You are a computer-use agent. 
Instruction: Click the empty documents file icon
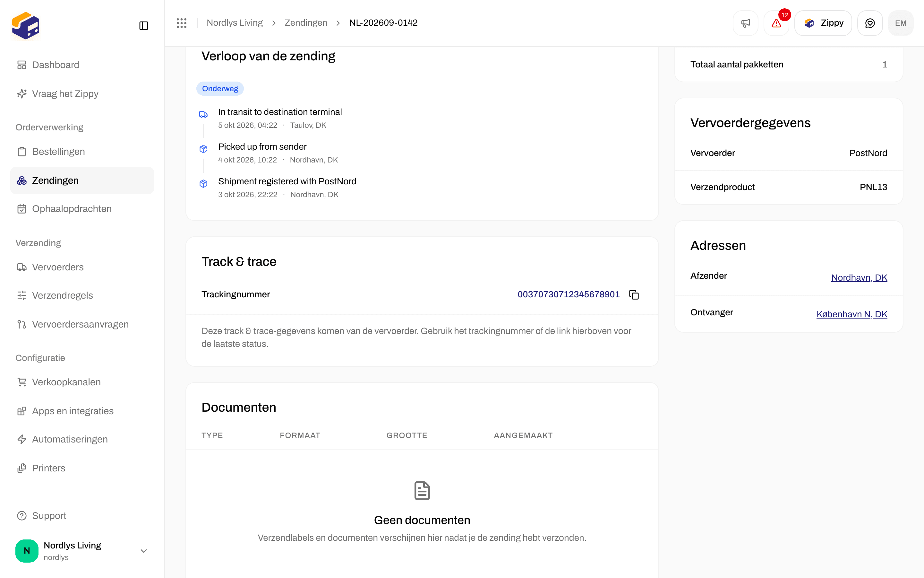[x=422, y=490]
